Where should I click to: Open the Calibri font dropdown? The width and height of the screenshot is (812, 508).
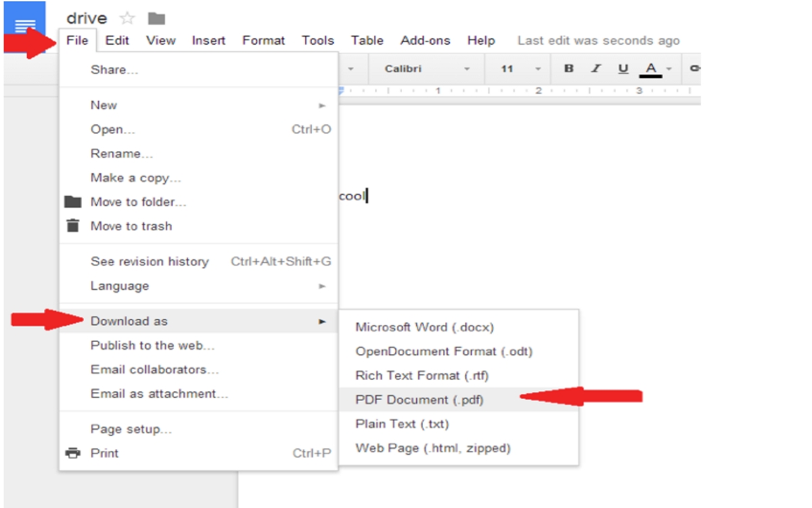[x=427, y=68]
